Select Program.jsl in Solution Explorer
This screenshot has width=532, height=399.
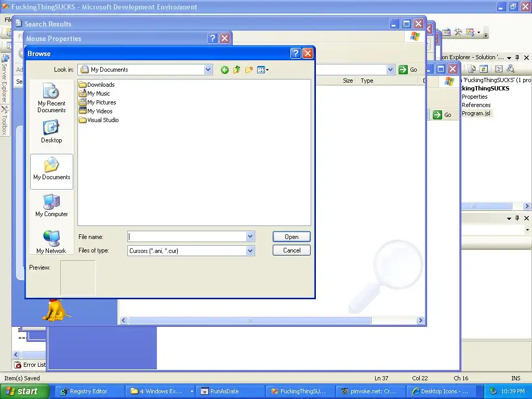tap(476, 113)
